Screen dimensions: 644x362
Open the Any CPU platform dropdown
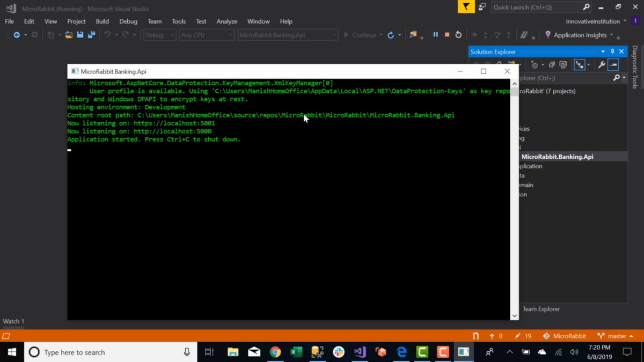click(207, 35)
